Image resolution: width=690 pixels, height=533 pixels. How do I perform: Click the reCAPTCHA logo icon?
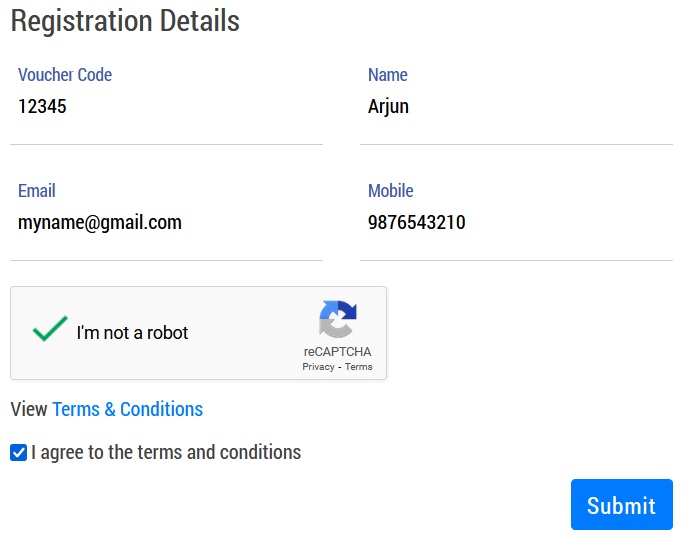click(338, 319)
